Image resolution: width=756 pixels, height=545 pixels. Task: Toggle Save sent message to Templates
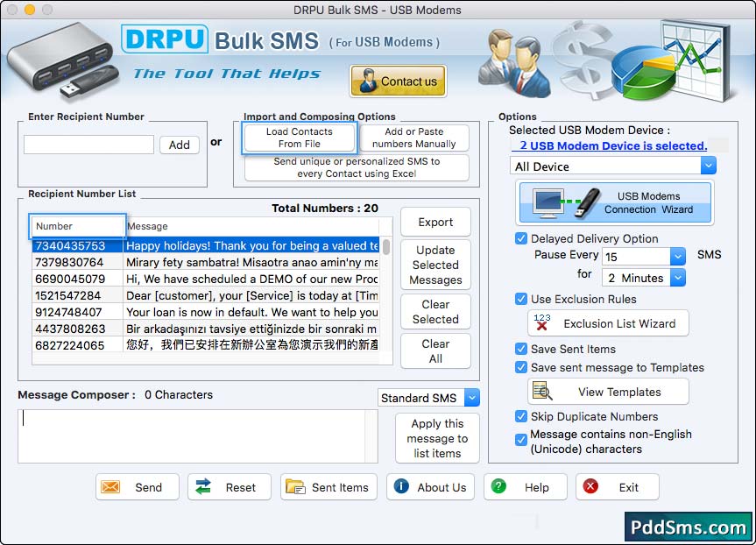coord(520,367)
